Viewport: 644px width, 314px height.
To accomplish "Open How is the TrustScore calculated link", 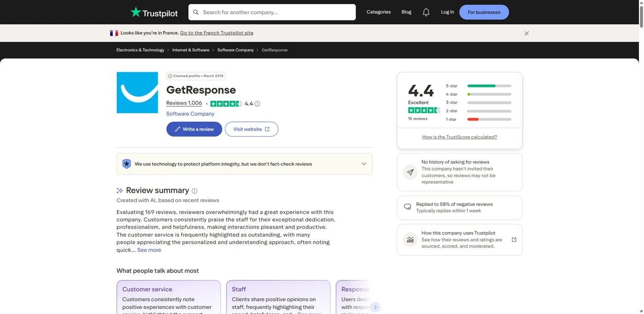I will pyautogui.click(x=460, y=137).
